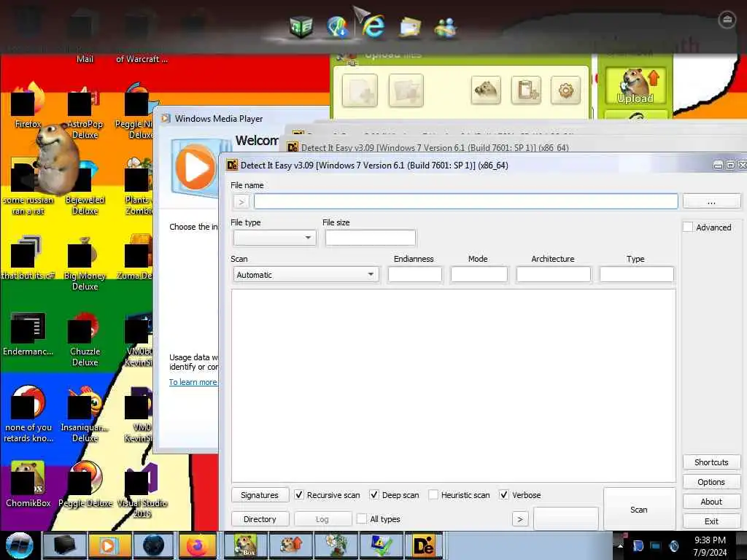Open the Shortcuts dialog

pyautogui.click(x=711, y=462)
